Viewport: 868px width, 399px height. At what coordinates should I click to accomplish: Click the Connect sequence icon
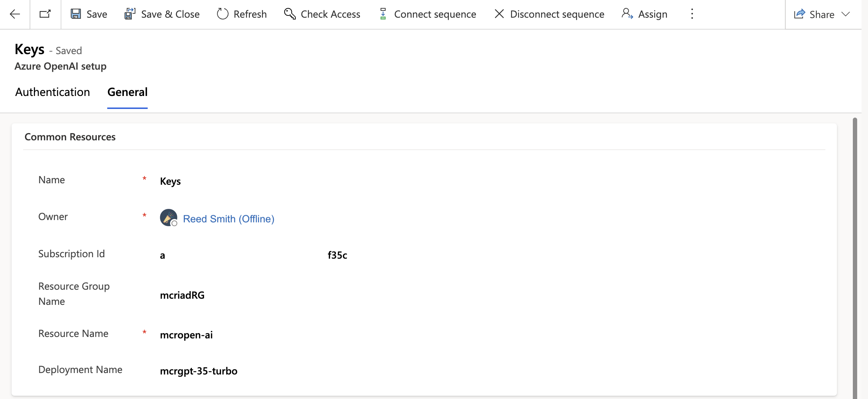click(x=383, y=14)
